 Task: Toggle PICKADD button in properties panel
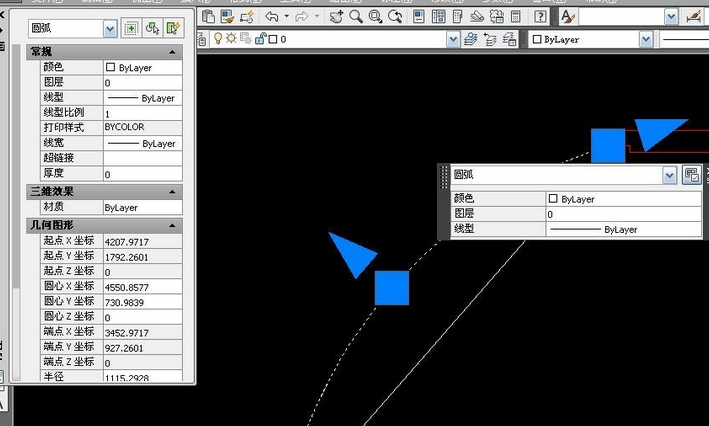[x=131, y=29]
